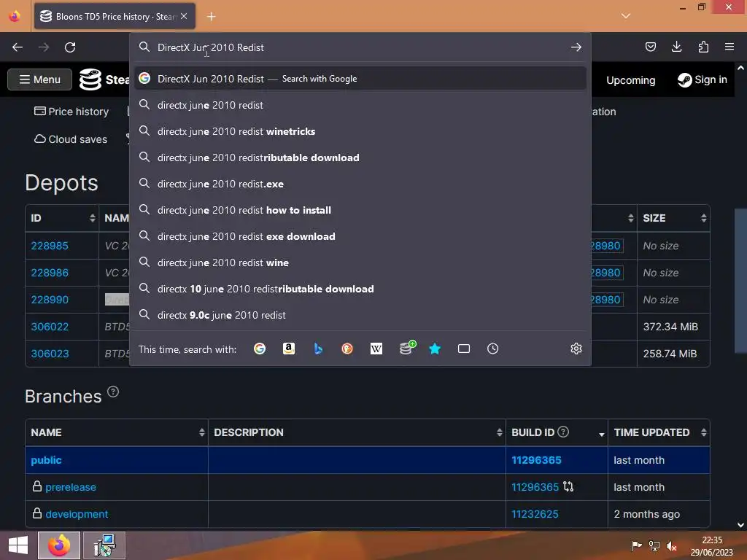This screenshot has height=560, width=747.
Task: Select 'Search with Google' suggestion
Action: [x=360, y=79]
